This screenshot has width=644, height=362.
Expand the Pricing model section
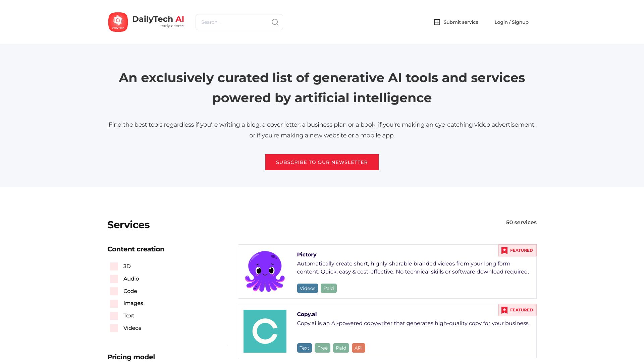(131, 357)
